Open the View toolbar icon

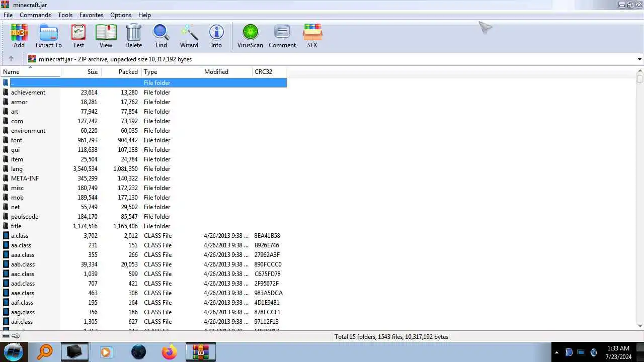pyautogui.click(x=106, y=33)
